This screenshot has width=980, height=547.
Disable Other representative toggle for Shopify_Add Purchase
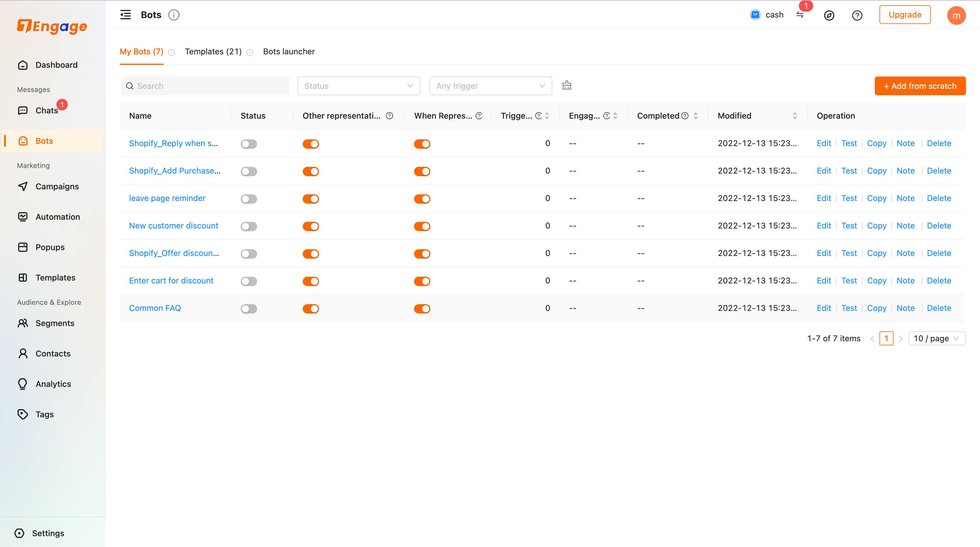tap(311, 172)
